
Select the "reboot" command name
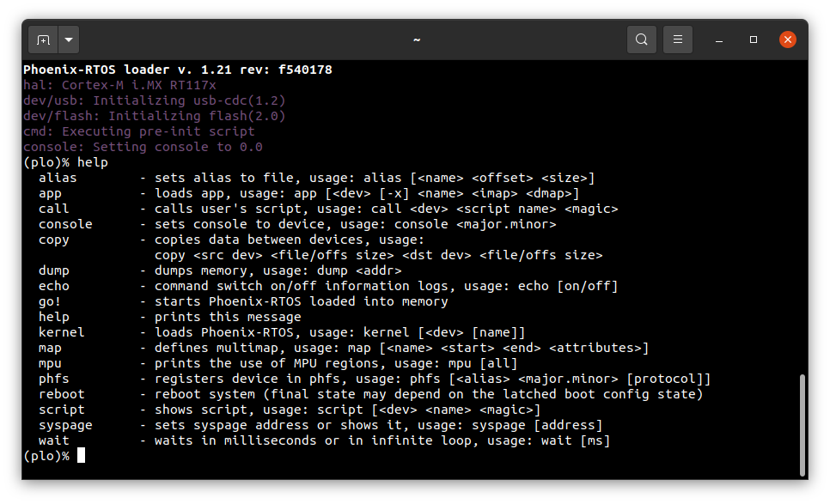tap(61, 394)
